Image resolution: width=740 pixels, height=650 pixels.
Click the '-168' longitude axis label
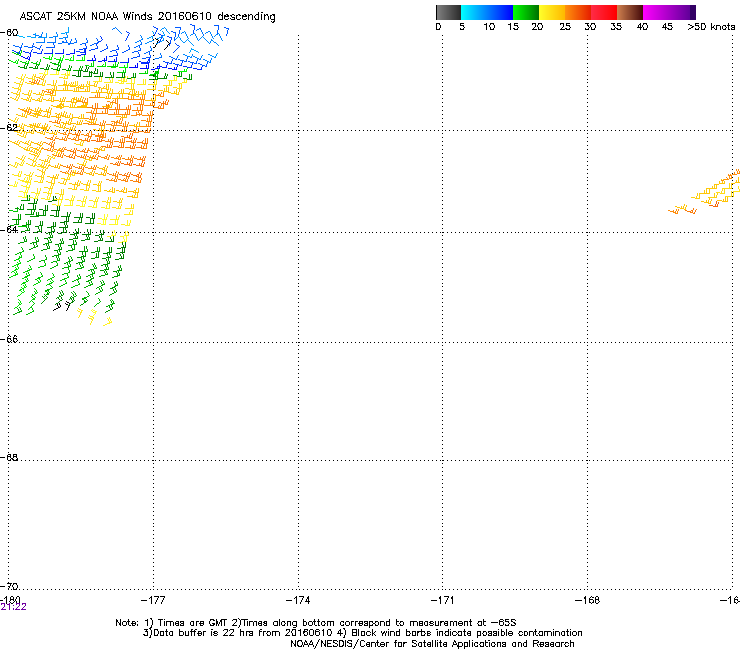pyautogui.click(x=588, y=600)
